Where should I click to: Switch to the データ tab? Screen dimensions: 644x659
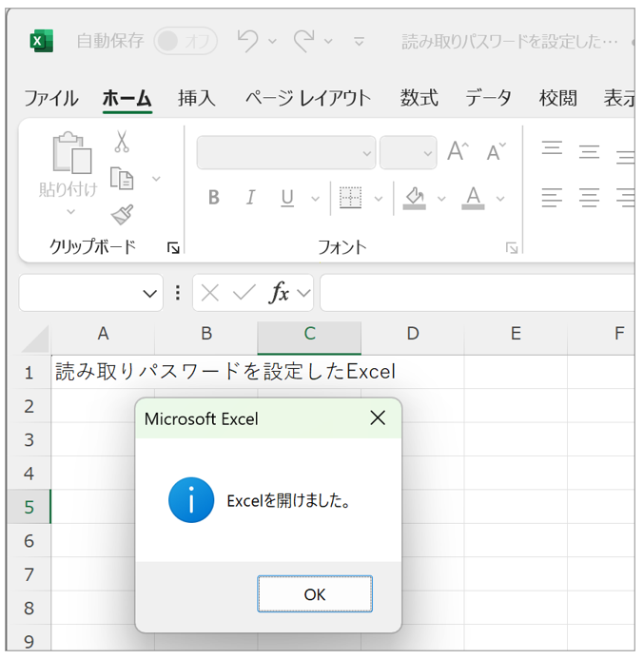point(488,98)
